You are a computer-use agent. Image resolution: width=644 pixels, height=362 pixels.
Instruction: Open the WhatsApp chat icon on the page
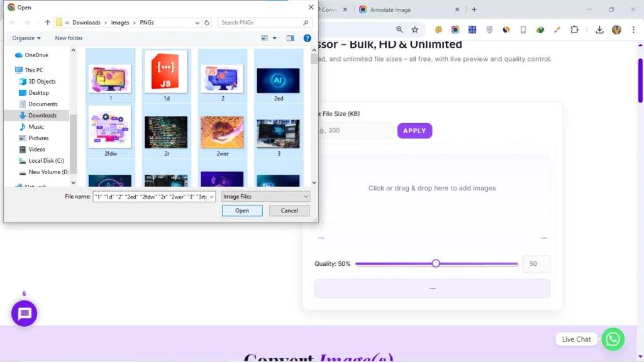tap(613, 339)
